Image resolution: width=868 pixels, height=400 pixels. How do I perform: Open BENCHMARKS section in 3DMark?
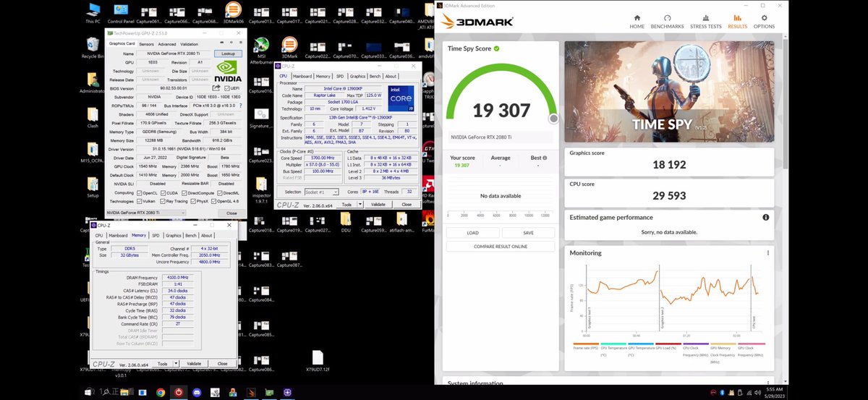tap(667, 22)
